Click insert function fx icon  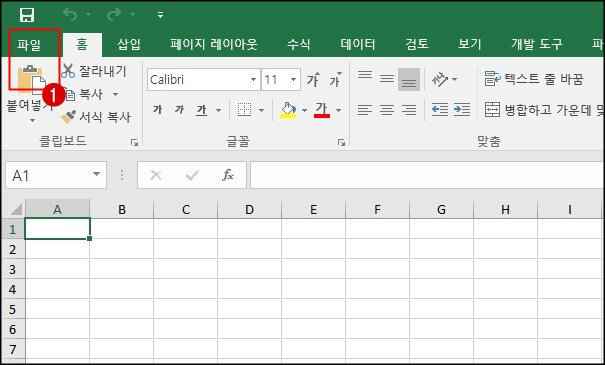[x=228, y=175]
